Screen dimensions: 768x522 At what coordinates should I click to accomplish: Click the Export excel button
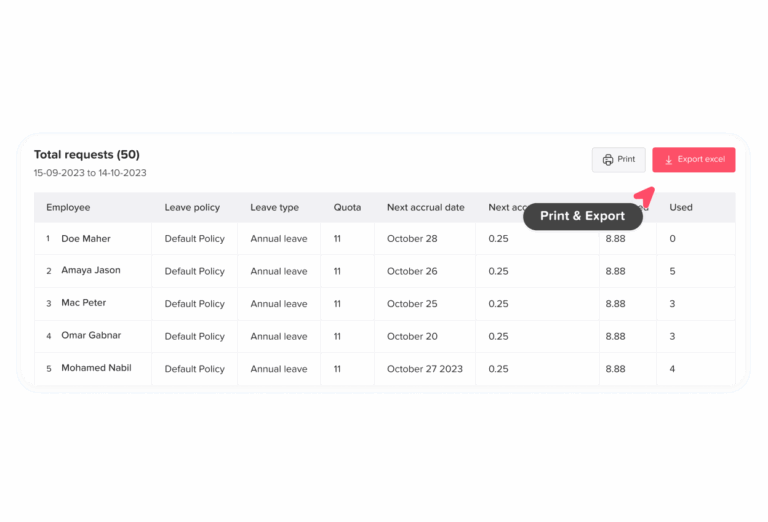pos(694,160)
